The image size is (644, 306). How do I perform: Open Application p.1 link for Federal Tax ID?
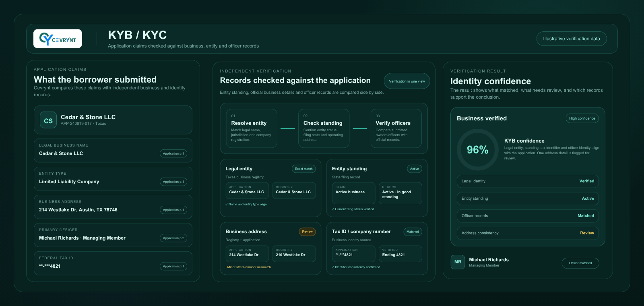[x=173, y=266]
